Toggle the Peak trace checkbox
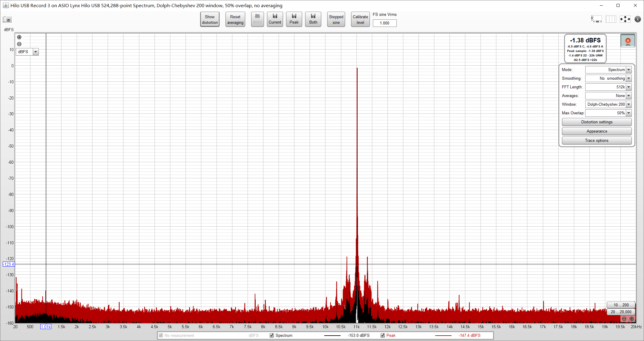644x341 pixels. [x=383, y=335]
